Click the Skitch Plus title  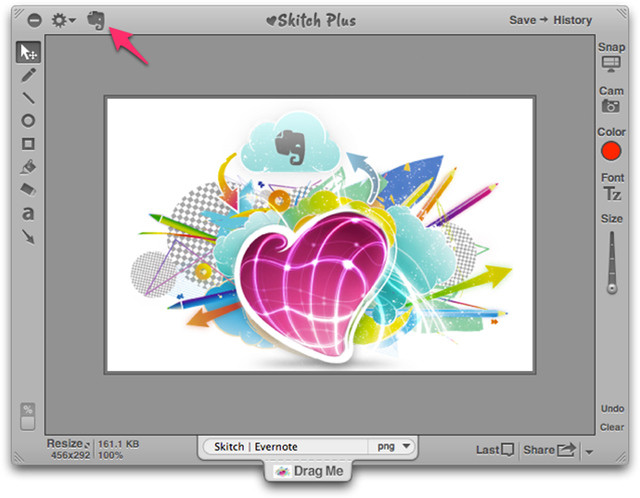pos(311,20)
